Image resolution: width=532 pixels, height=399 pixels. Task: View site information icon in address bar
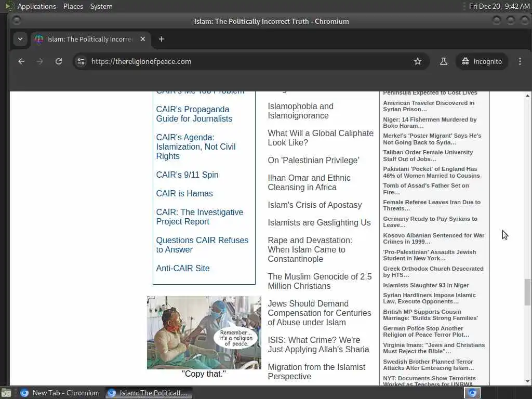[x=81, y=61]
